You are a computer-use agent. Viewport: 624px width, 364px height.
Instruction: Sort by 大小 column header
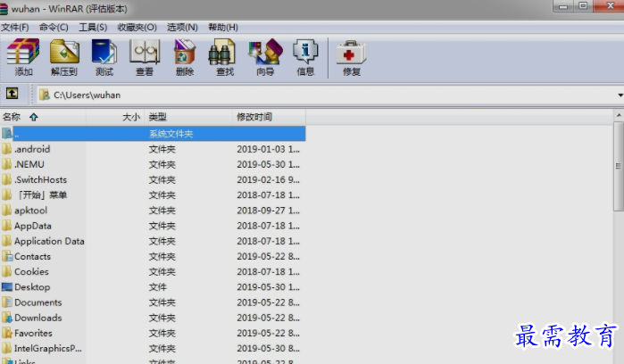click(115, 117)
